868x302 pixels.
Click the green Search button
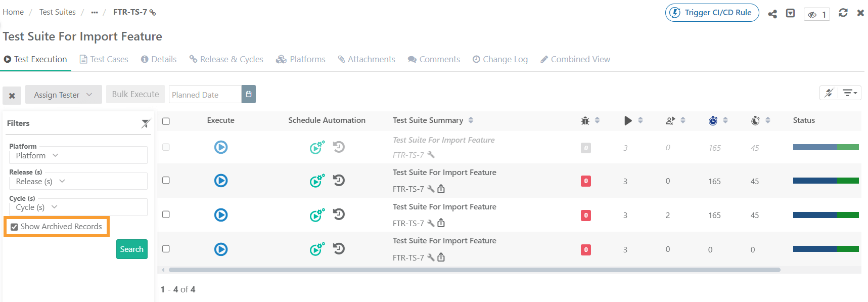coord(131,249)
